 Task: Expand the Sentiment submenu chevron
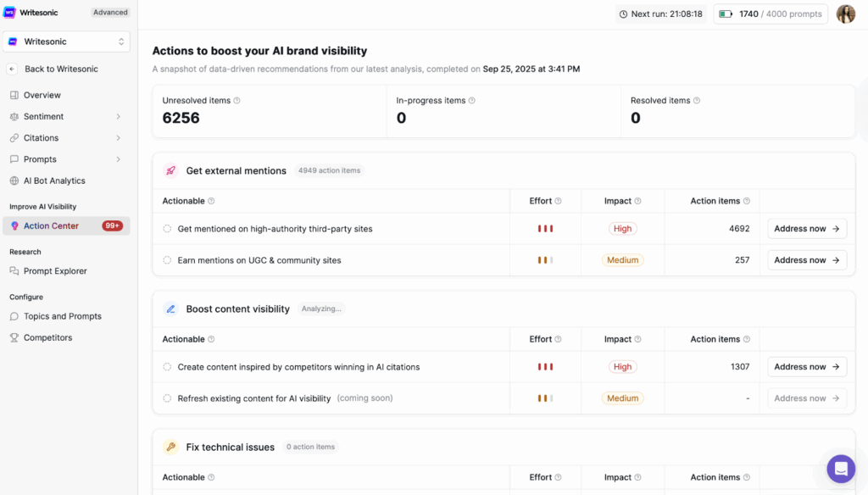tap(118, 117)
